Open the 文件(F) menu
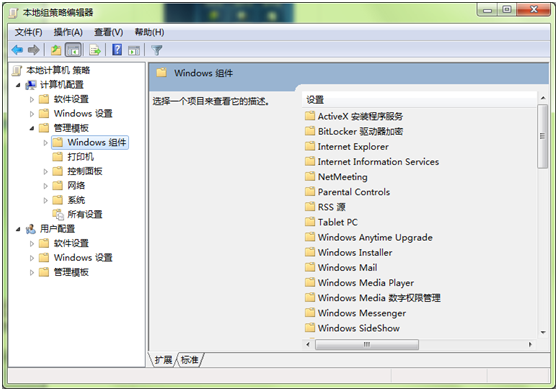Viewport: 558px width, 391px height. coord(28,32)
